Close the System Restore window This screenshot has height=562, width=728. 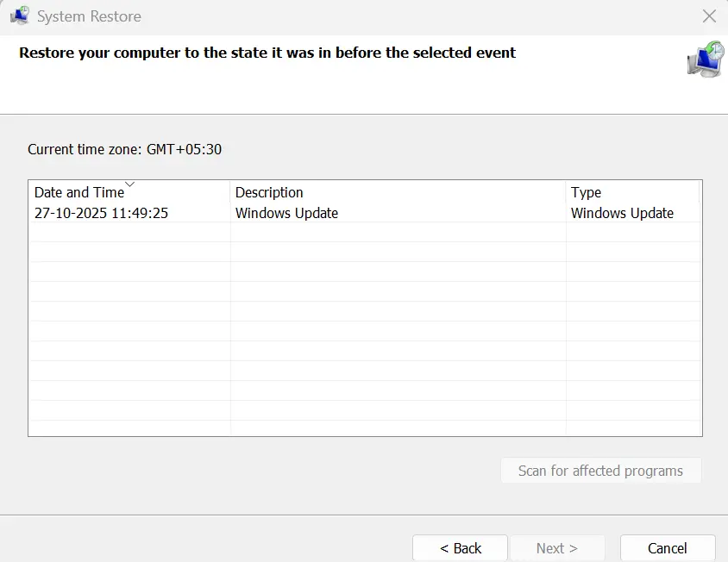[x=709, y=16]
